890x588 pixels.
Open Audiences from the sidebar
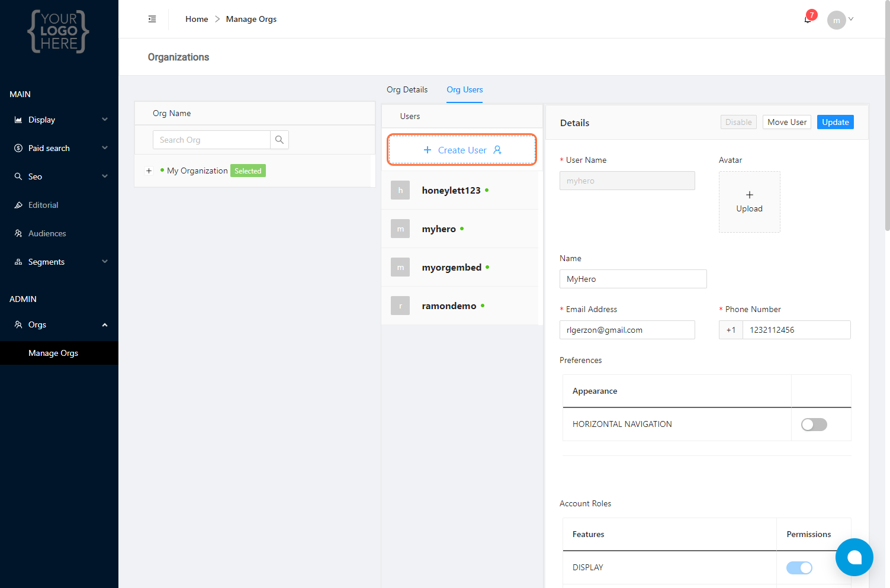coord(47,233)
